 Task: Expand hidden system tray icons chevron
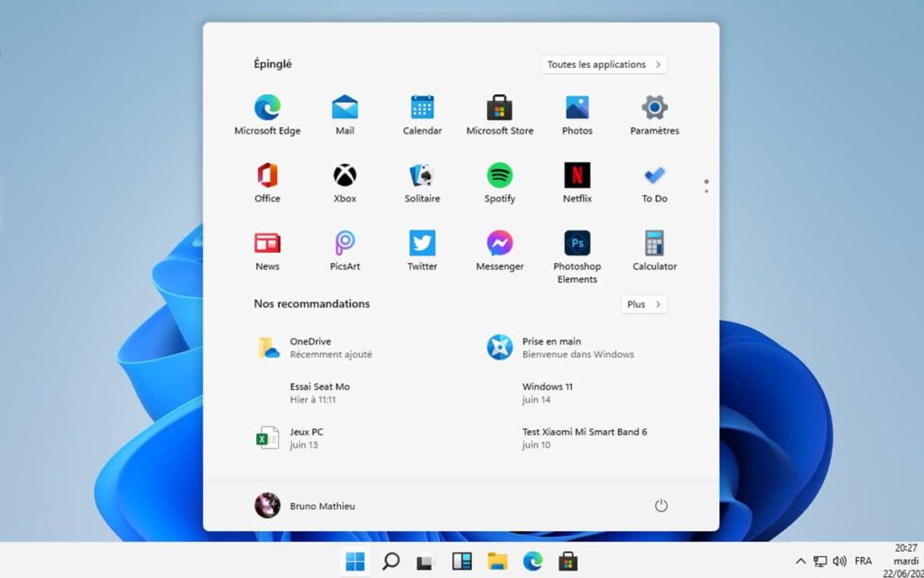click(x=800, y=561)
